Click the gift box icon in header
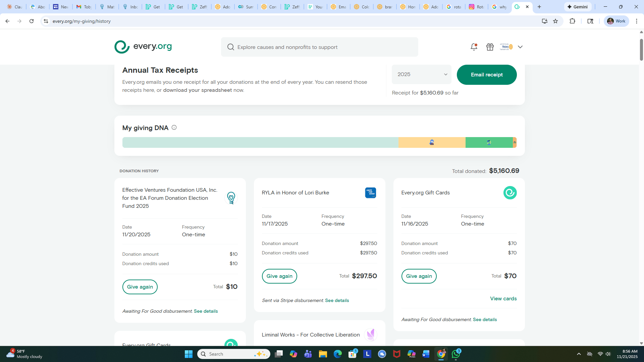 point(490,47)
